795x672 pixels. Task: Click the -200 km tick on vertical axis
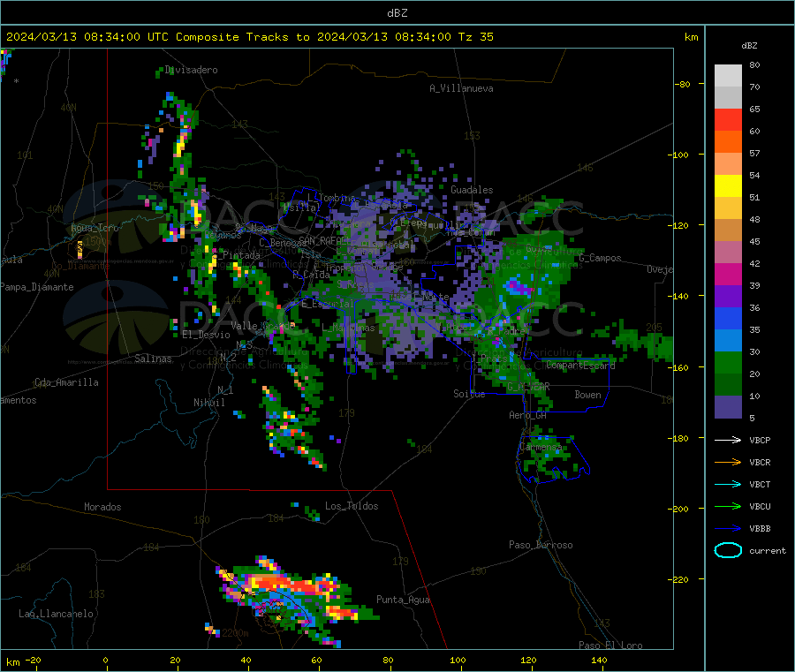[680, 509]
